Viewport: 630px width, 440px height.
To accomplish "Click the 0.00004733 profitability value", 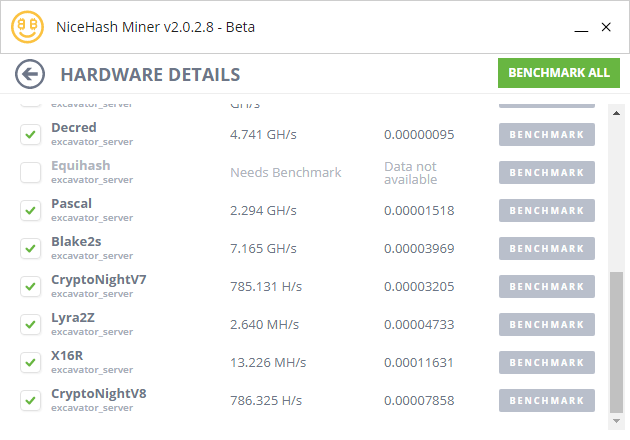I will [419, 325].
